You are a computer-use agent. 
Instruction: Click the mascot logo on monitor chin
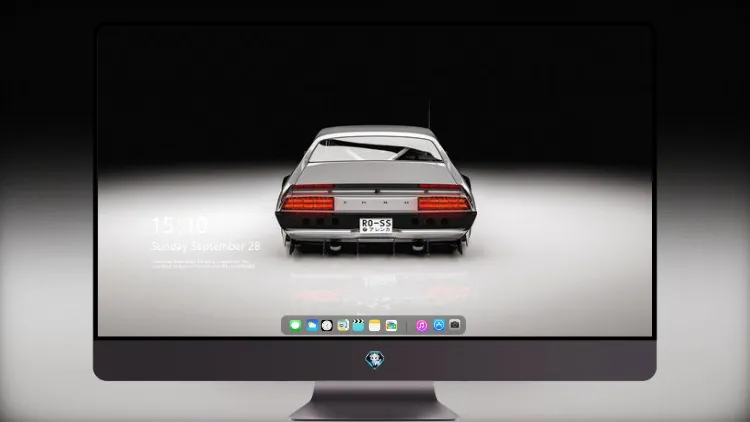click(x=375, y=360)
